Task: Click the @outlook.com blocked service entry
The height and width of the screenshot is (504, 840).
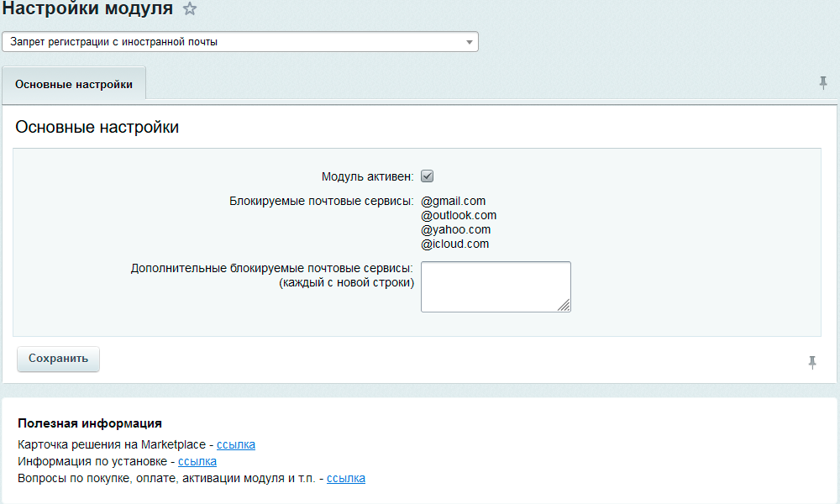Action: tap(459, 215)
